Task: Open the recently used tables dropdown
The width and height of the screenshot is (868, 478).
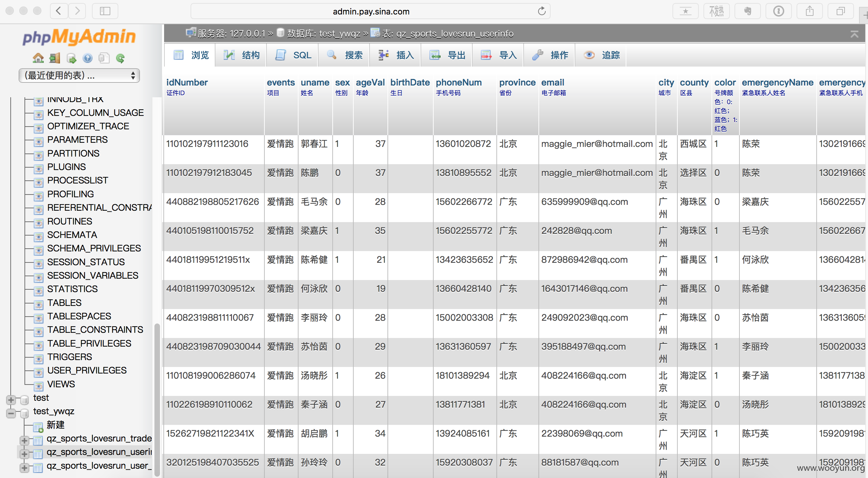Action: pos(79,75)
